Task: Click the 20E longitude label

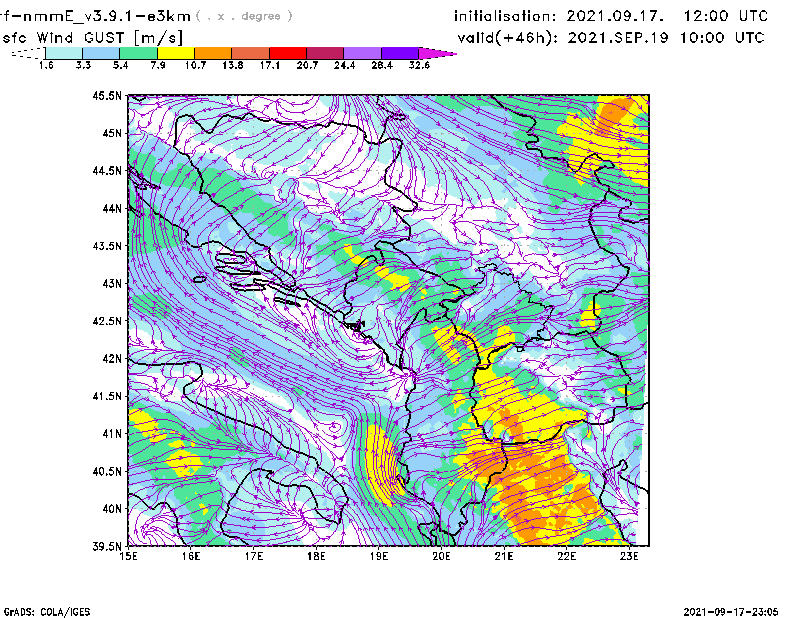Action: click(441, 556)
